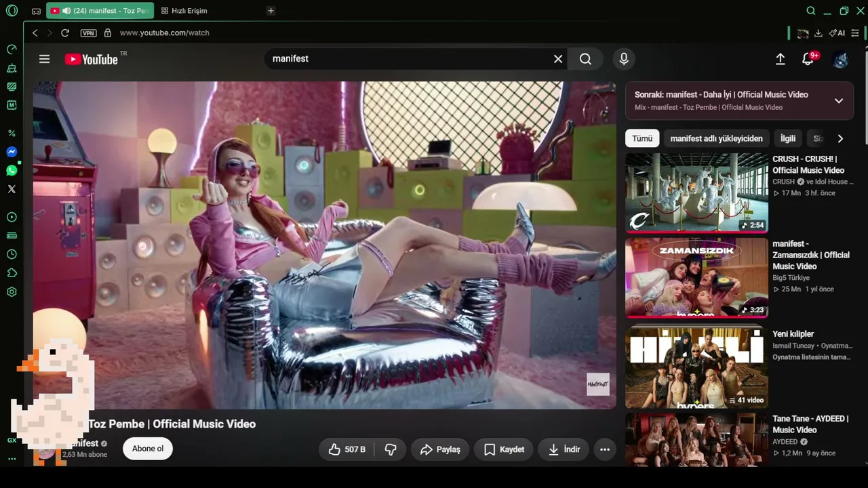
Task: Open the YouTube guide hamburger menu
Action: point(45,59)
